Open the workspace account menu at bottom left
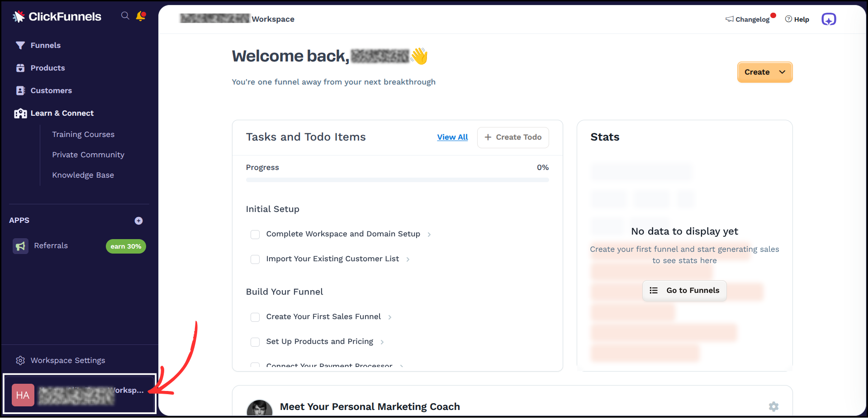This screenshot has width=868, height=419. click(79, 394)
